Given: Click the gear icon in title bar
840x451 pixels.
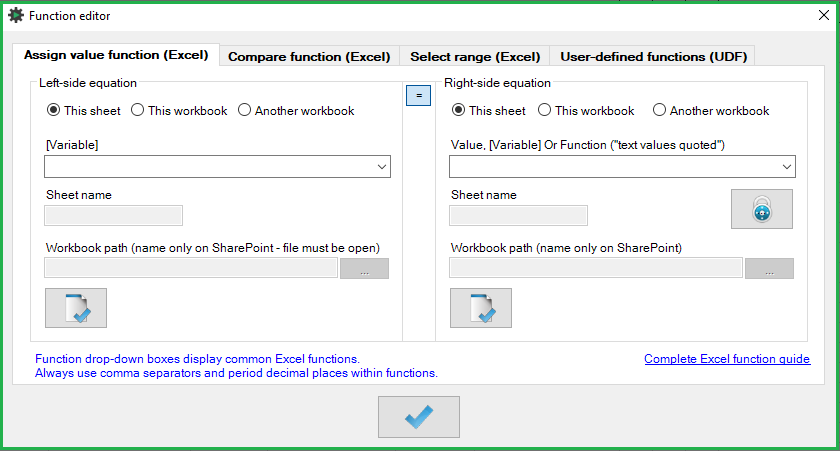Looking at the screenshot, I should tap(16, 16).
